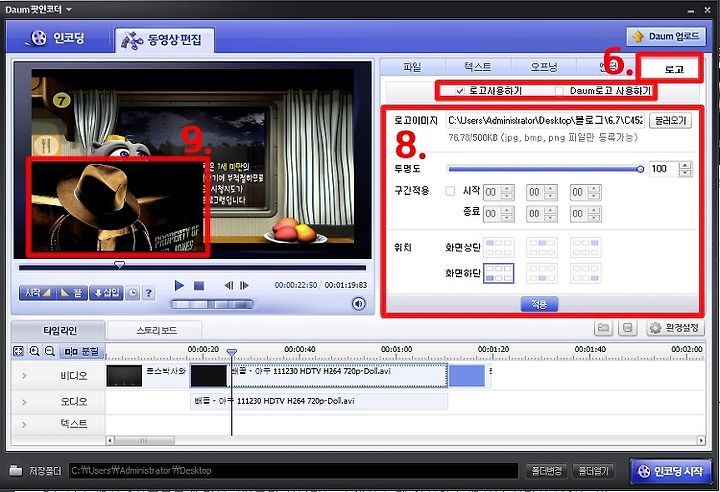
Task: Increase the 시작 hours stepper
Action: coord(507,189)
